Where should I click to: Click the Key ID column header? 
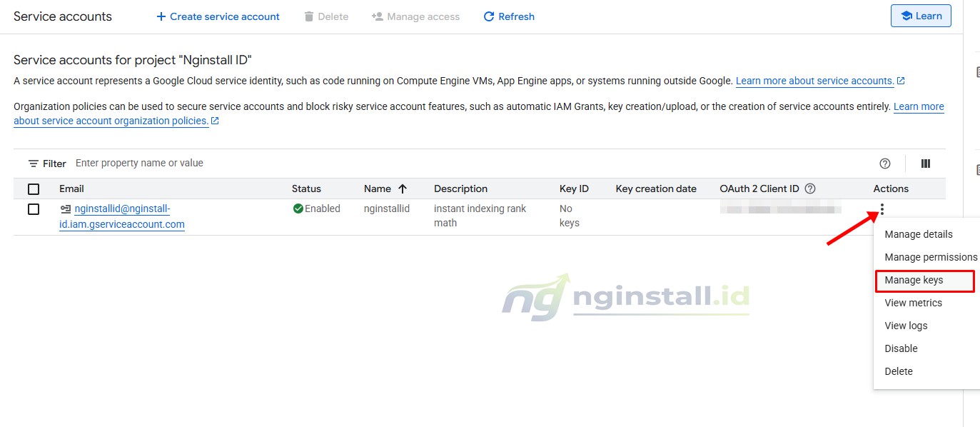coord(574,189)
